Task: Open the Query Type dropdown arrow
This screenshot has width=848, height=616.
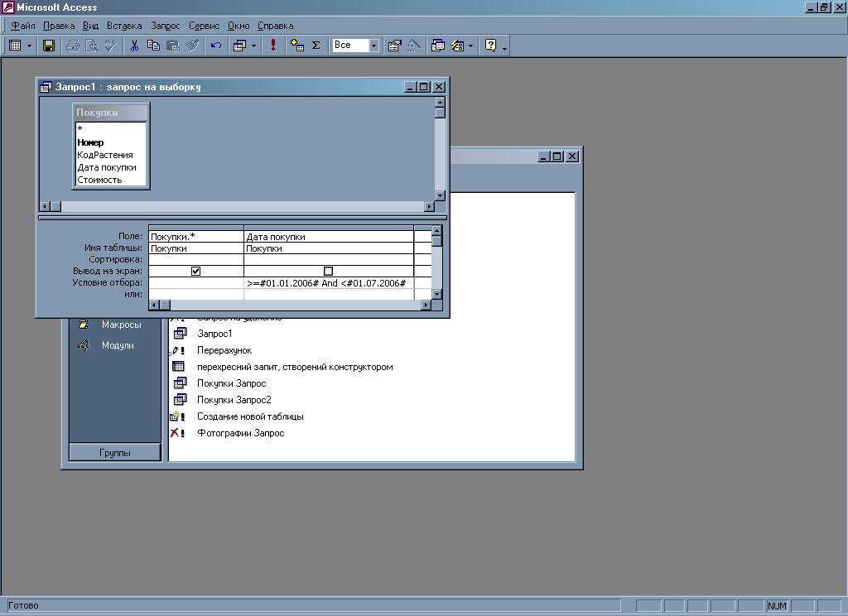Action: coord(253,46)
